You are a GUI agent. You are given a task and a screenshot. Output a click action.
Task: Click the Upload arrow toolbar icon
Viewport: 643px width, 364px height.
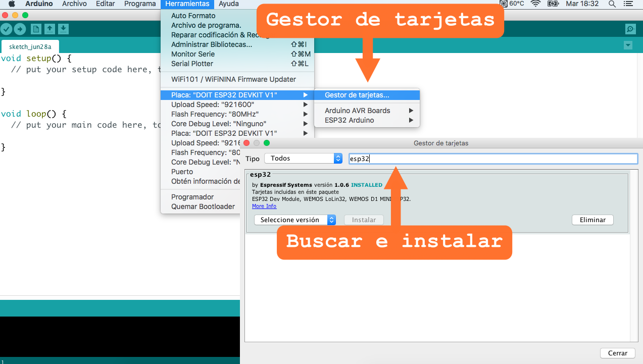click(x=20, y=29)
